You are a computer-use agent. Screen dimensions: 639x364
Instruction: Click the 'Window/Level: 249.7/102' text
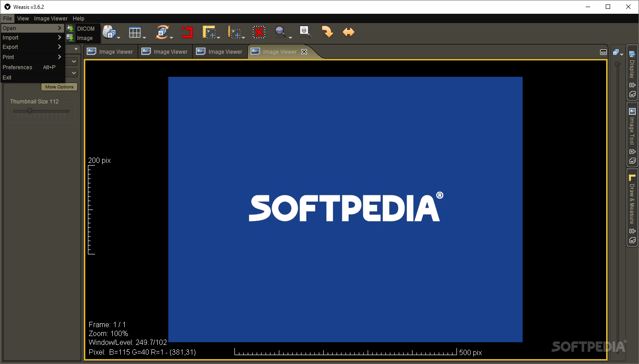coord(128,342)
